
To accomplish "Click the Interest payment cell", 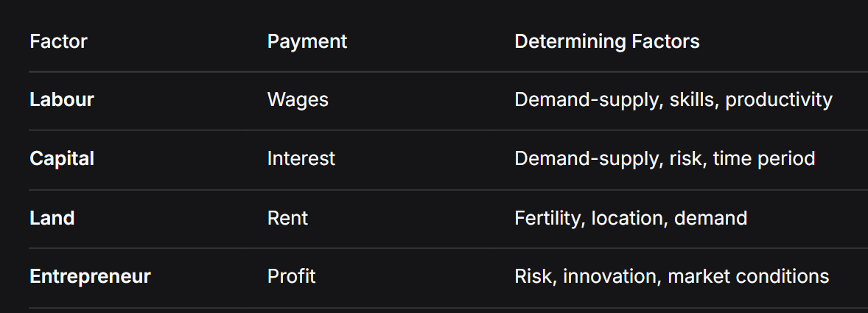I will coord(301,158).
